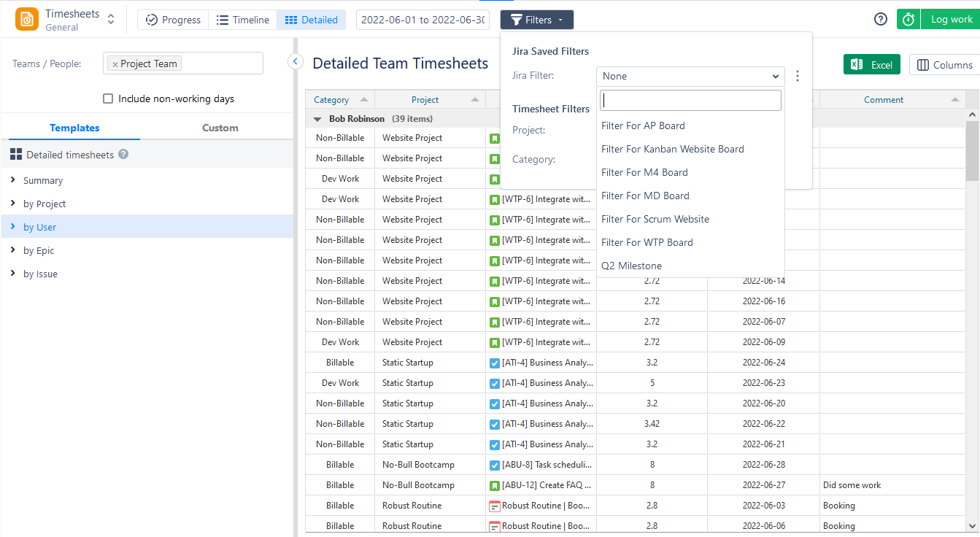Toggle the Filters dropdown button
The width and height of the screenshot is (980, 537).
coord(537,20)
